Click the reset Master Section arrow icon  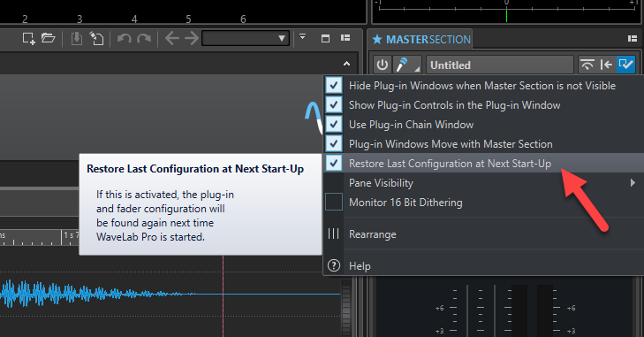click(x=606, y=65)
